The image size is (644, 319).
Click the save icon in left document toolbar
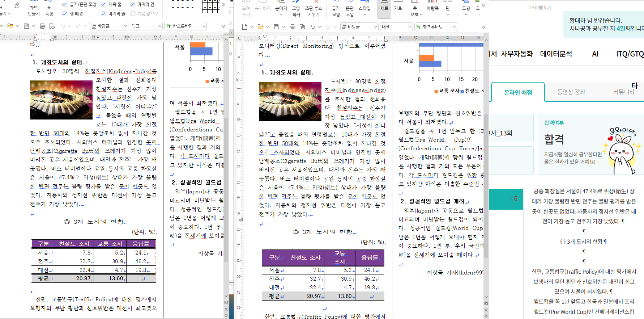click(26, 26)
